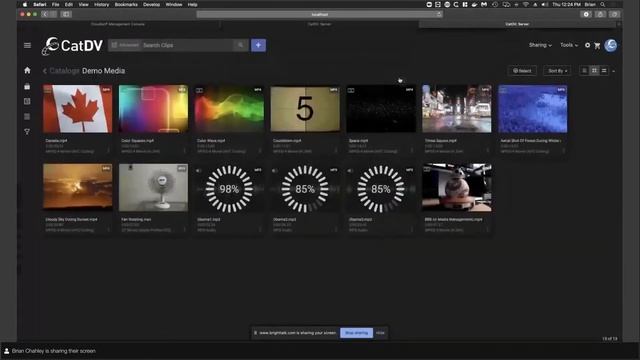
Task: Go to Home in the left sidebar
Action: [27, 70]
